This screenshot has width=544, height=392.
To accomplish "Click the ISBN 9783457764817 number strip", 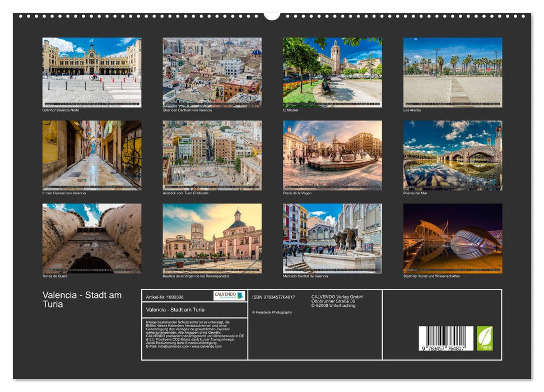I will (273, 297).
